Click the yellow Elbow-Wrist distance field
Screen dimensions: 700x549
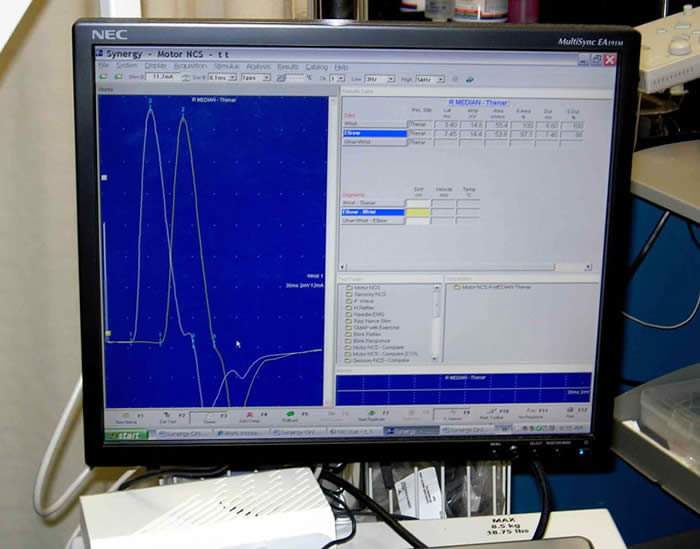click(x=418, y=212)
